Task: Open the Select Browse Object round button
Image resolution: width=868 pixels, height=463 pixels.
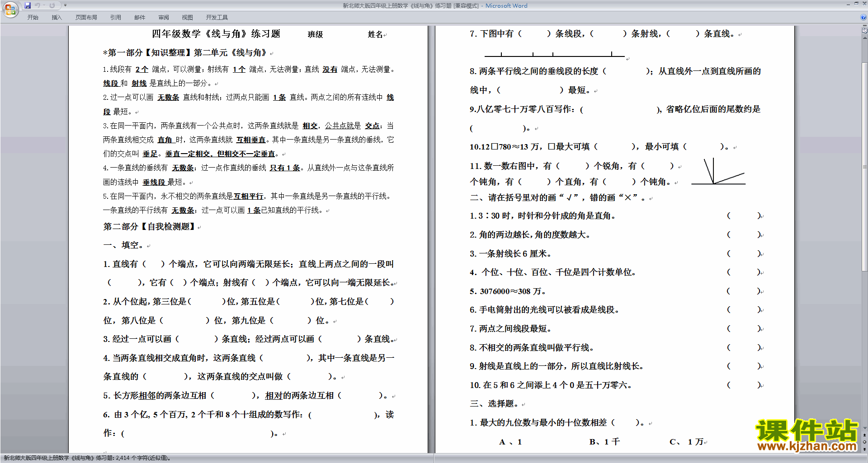Action: coord(865,442)
